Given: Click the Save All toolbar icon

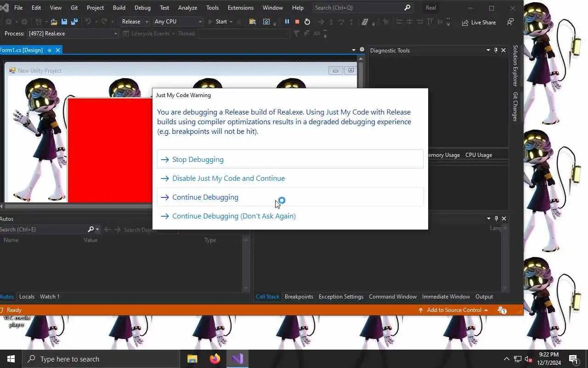Looking at the screenshot, I should [74, 22].
